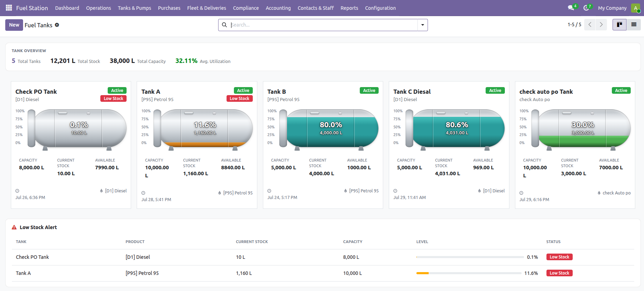Click the Low Stock Alert warning icon
The height and width of the screenshot is (291, 644).
pyautogui.click(x=14, y=227)
